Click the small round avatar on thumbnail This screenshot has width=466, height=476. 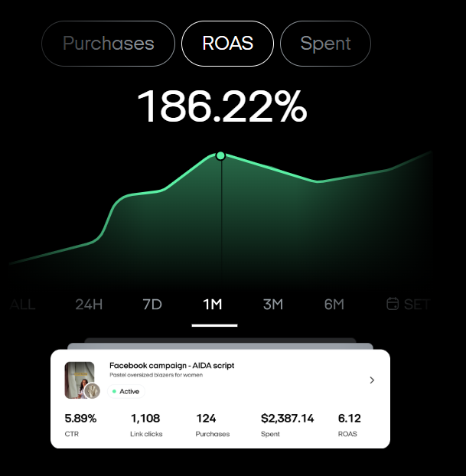93,391
